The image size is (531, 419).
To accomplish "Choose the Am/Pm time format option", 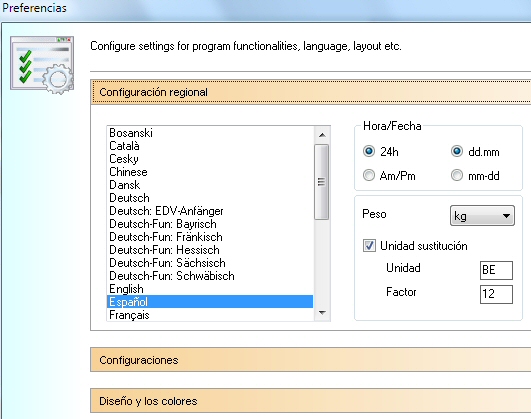I will coord(369,175).
